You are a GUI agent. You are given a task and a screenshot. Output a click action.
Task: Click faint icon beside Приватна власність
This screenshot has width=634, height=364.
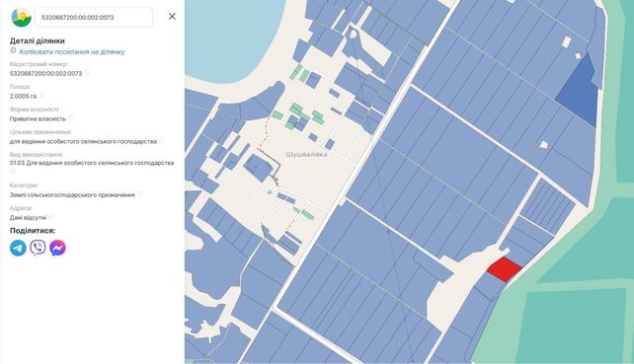point(71,118)
